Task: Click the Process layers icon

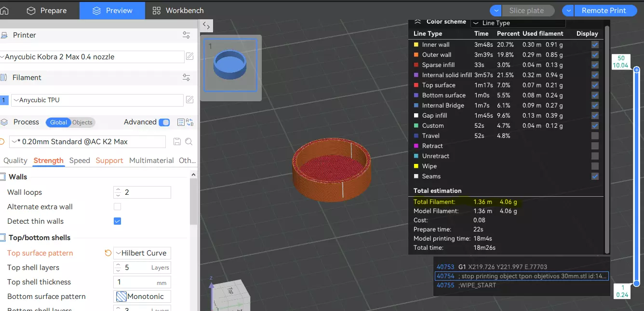Action: 4,122
